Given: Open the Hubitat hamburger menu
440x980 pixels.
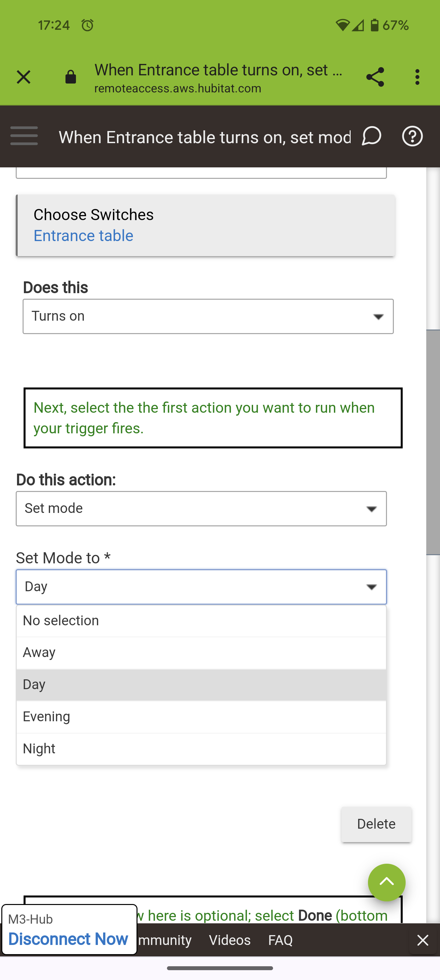Looking at the screenshot, I should coord(24,136).
